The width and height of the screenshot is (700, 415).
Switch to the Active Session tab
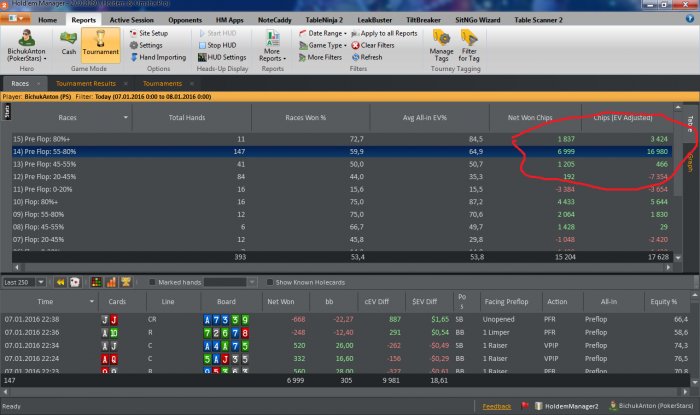click(131, 20)
